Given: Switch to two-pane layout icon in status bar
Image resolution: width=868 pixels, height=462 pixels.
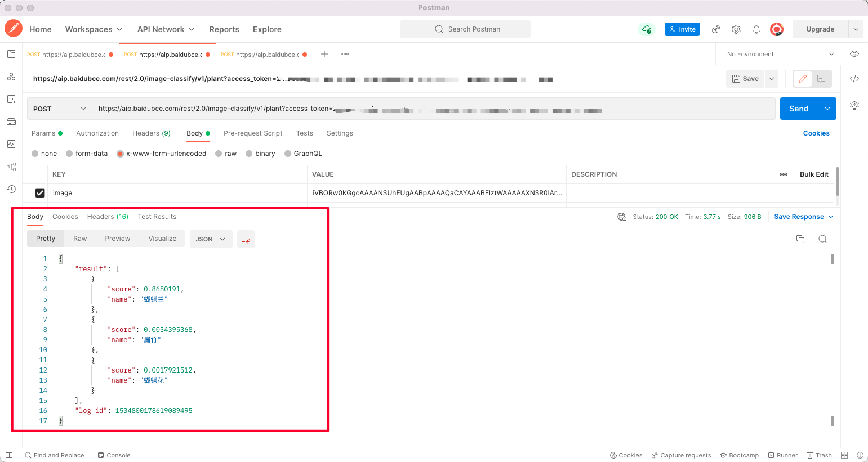Looking at the screenshot, I should click(x=844, y=455).
